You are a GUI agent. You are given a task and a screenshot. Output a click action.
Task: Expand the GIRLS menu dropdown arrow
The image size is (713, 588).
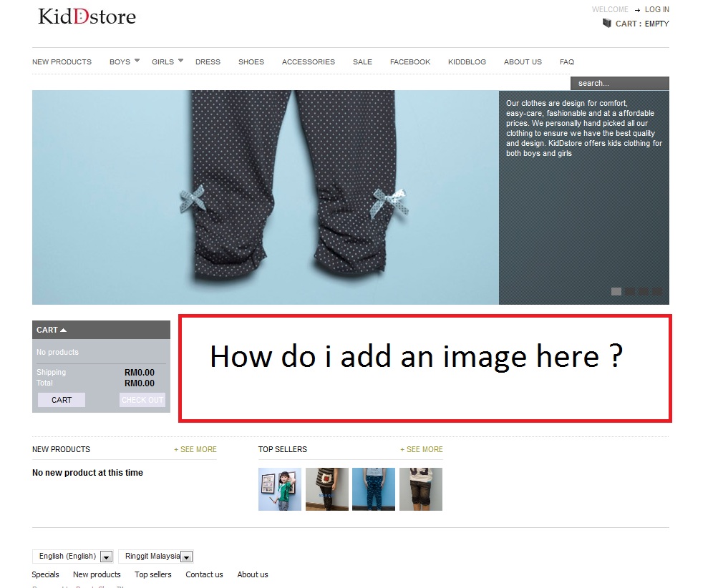[x=181, y=61]
